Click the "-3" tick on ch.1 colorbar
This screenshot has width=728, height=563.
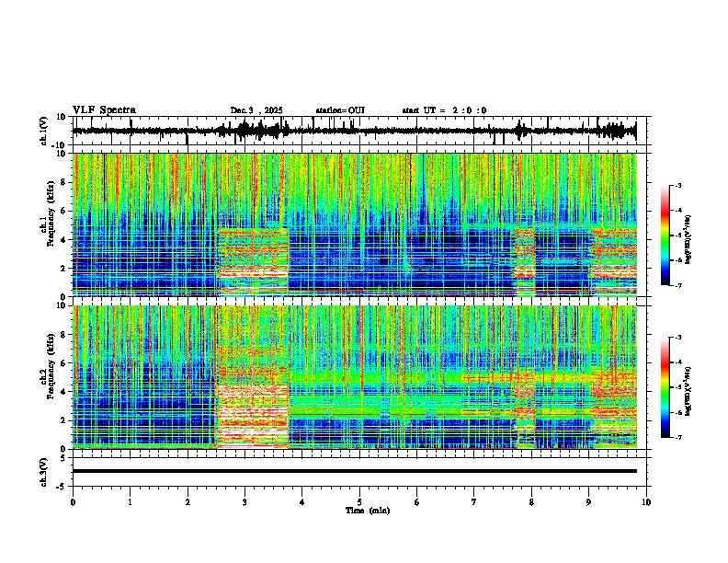[x=677, y=186]
